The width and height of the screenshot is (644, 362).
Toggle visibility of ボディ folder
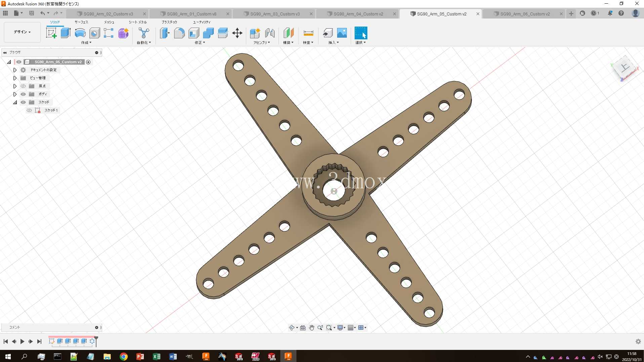23,94
